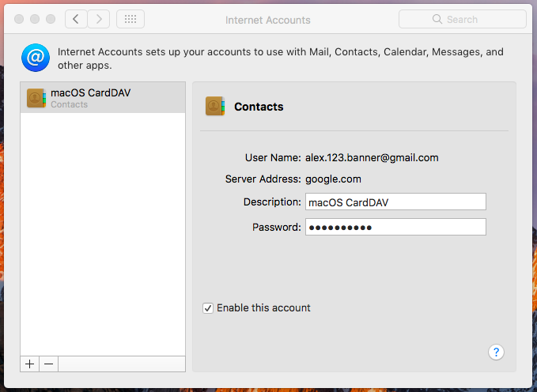Remove selected account with minus button

click(x=48, y=364)
